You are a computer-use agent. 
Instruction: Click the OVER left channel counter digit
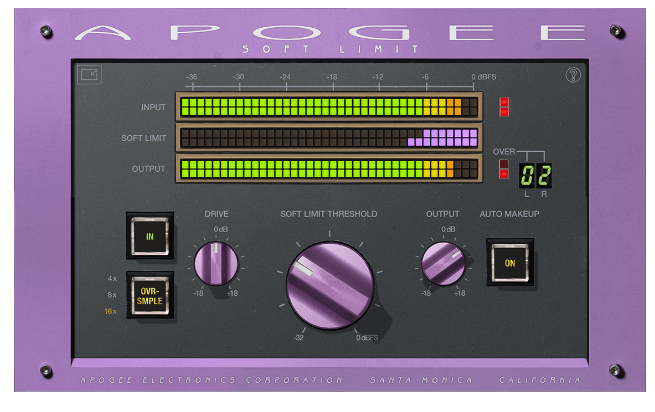tap(527, 175)
